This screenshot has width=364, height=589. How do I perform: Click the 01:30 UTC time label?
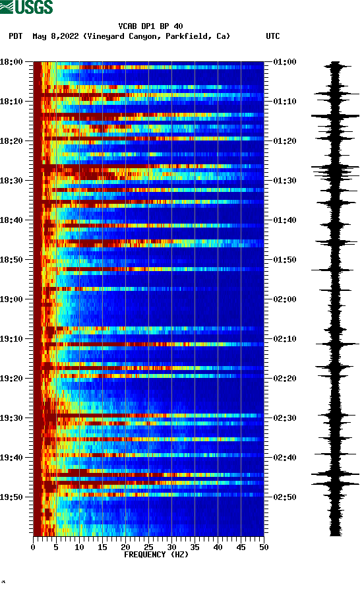285,180
